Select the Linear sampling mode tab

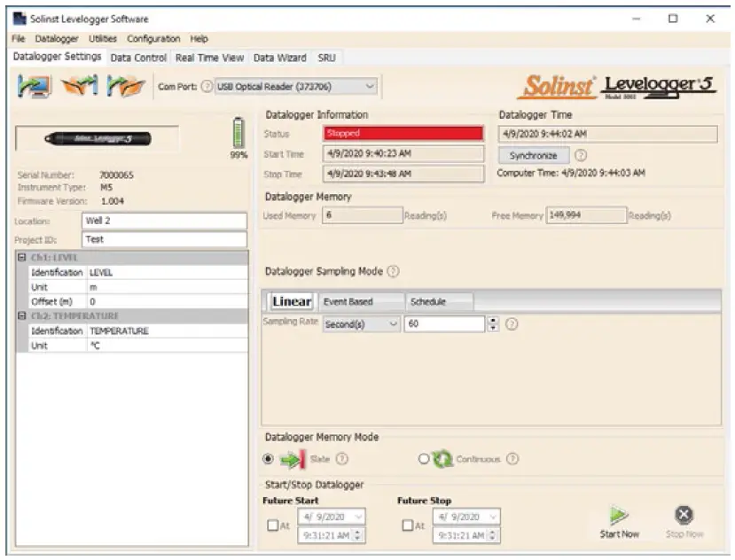(292, 301)
